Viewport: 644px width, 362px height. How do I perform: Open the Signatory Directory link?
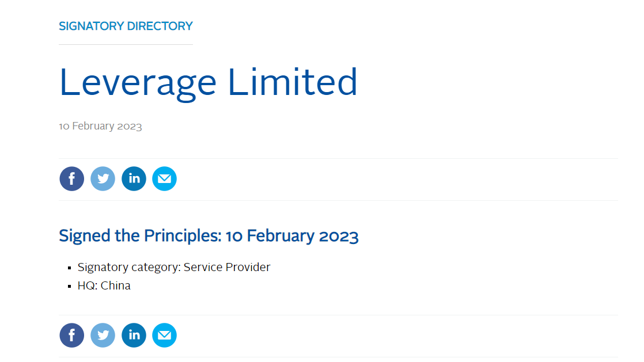126,26
